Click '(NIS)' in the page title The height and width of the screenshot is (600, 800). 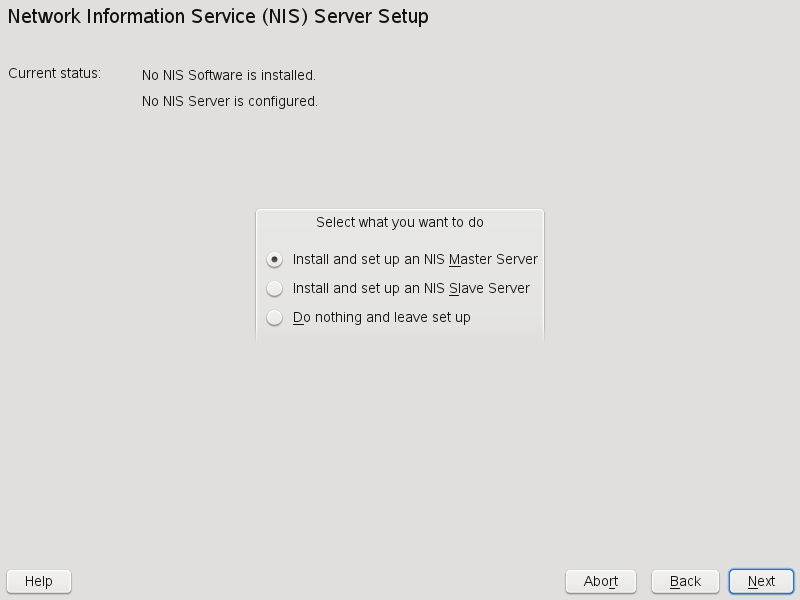click(284, 17)
